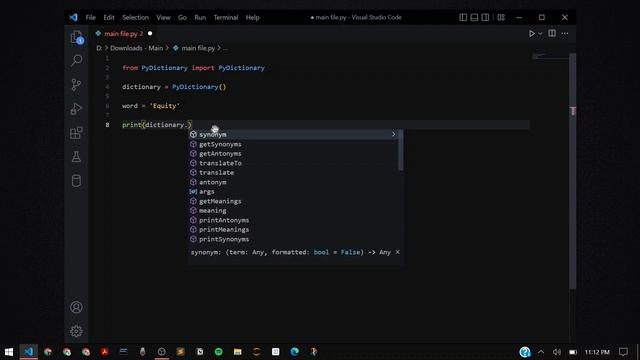
Task: Open the Windows Start menu
Action: point(9,352)
